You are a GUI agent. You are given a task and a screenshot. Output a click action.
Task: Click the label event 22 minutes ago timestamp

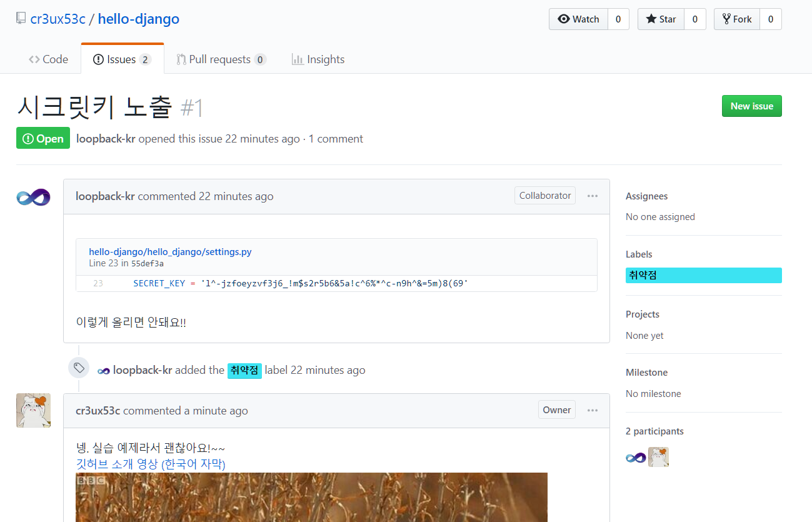[328, 370]
